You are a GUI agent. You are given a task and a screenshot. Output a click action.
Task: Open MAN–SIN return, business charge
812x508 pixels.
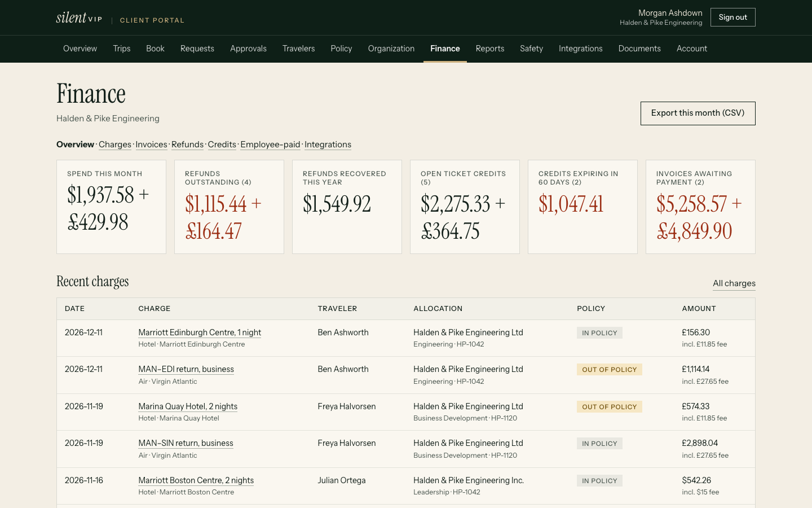coord(186,443)
